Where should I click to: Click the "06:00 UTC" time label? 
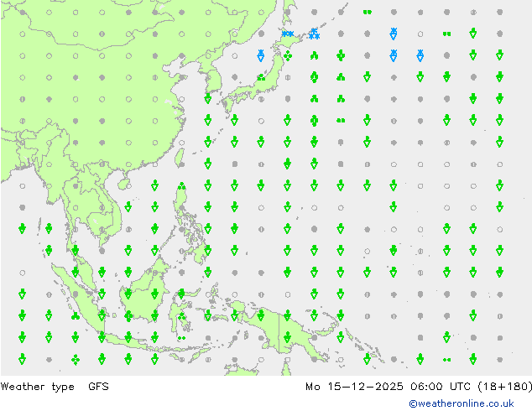(441, 386)
